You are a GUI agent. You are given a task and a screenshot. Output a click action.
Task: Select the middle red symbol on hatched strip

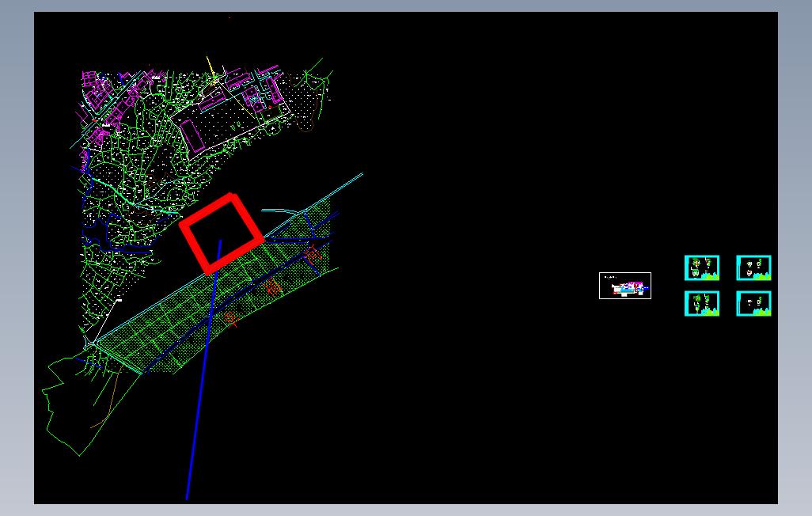[273, 286]
